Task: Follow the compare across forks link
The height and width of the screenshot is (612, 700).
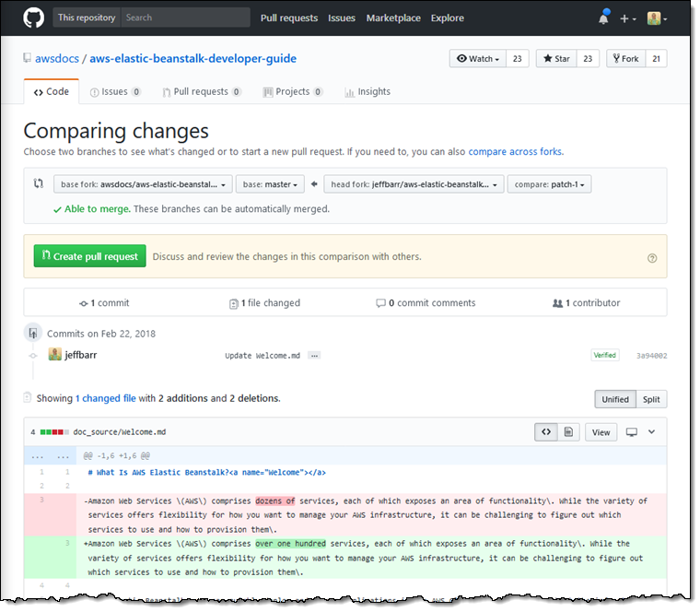Action: coord(515,152)
